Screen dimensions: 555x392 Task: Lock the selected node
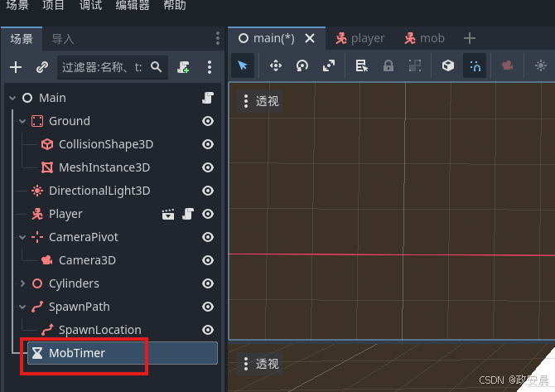point(388,65)
